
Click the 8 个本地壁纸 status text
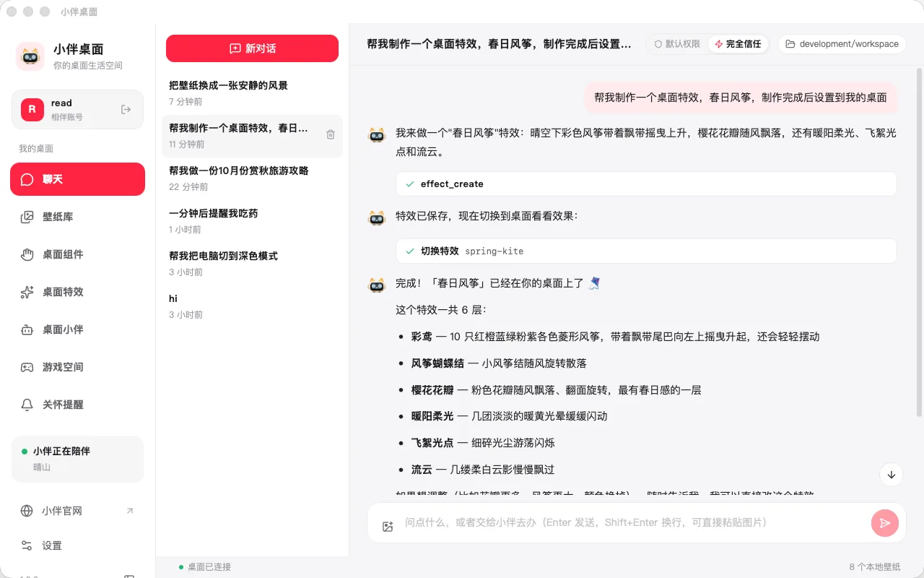tap(875, 567)
